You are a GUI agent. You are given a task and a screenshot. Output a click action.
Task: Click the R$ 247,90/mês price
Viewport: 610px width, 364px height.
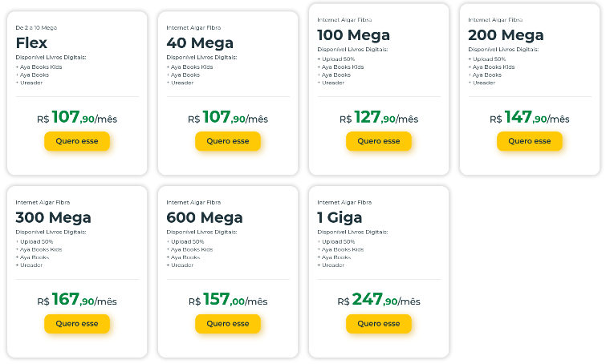coord(379,301)
